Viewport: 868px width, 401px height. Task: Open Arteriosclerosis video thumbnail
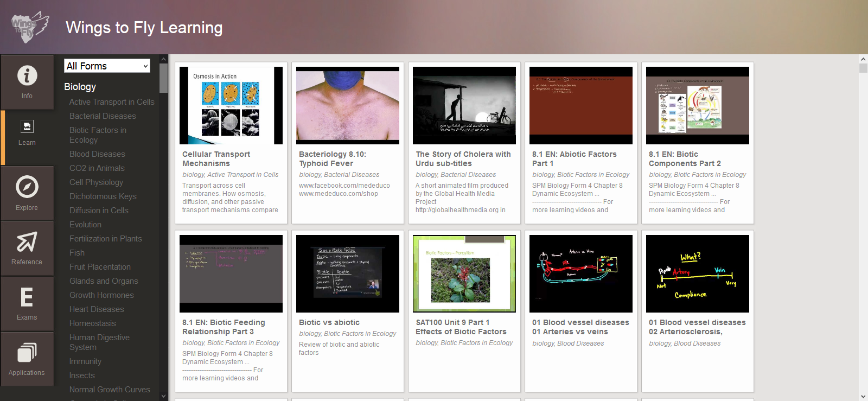(x=698, y=273)
